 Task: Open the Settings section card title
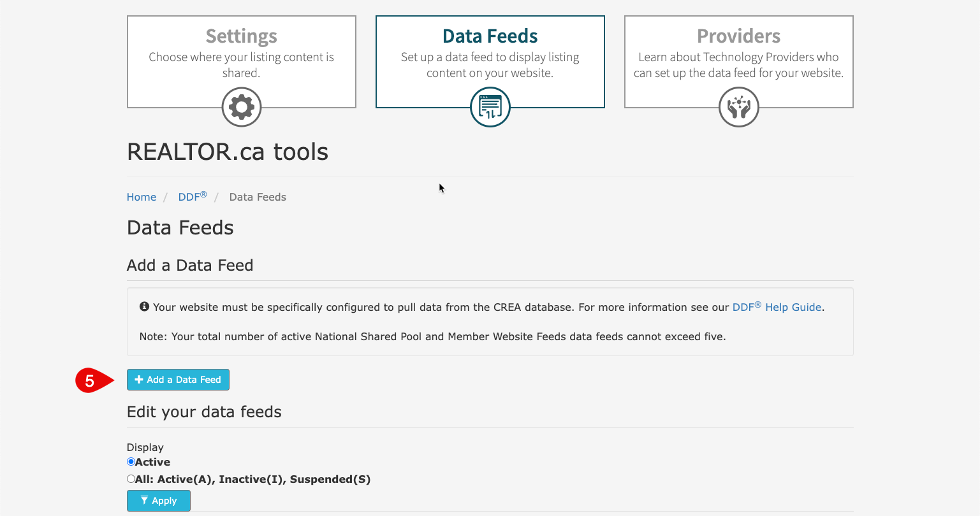(242, 36)
